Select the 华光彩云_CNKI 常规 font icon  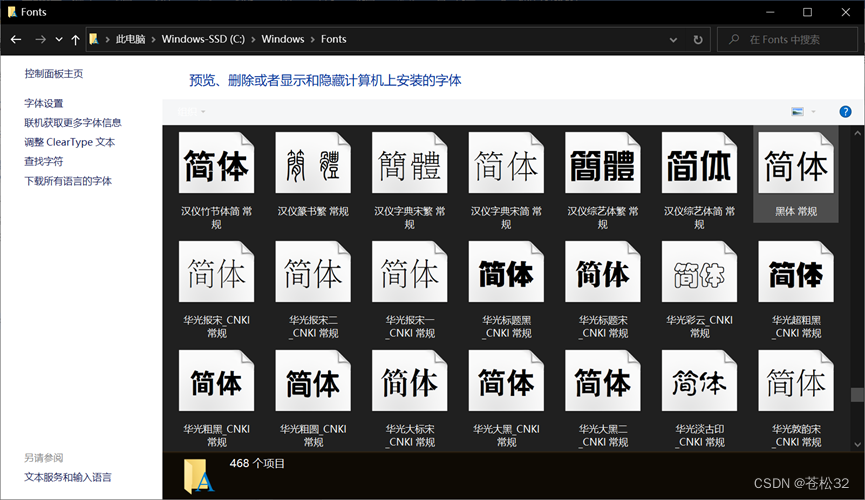point(699,272)
